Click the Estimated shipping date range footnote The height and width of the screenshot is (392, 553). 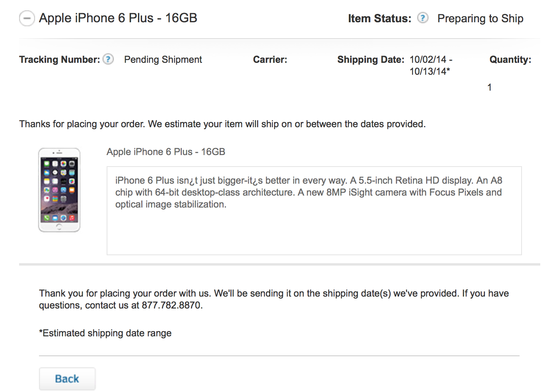105,333
